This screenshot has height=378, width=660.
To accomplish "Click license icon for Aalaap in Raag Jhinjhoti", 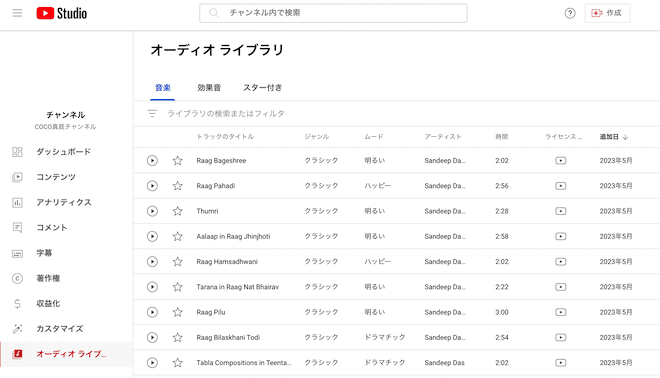I will coord(561,236).
